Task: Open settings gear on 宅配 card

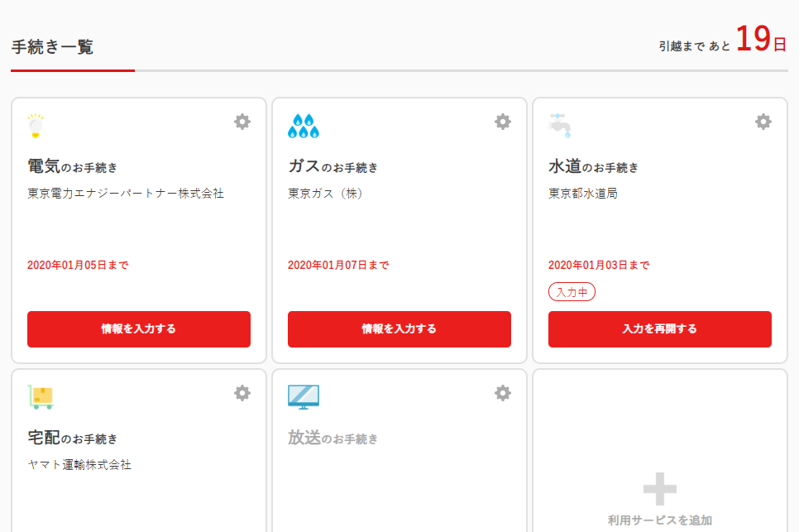Action: (x=242, y=393)
